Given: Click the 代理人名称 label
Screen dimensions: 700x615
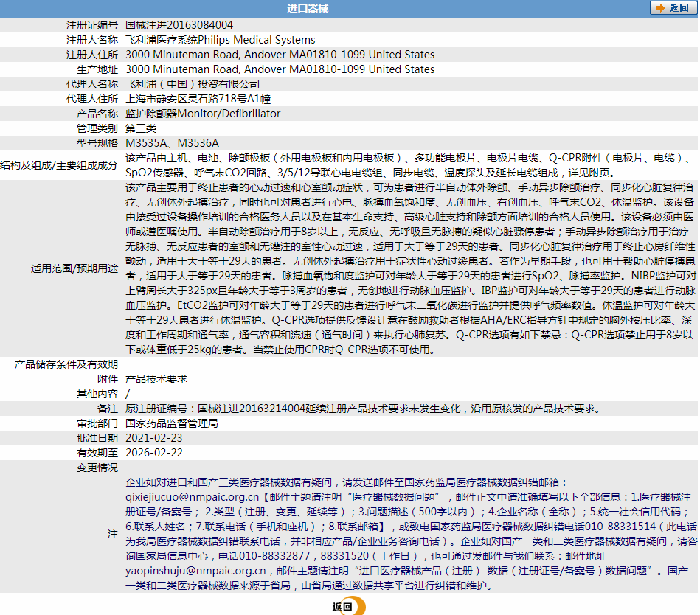Looking at the screenshot, I should [x=92, y=84].
